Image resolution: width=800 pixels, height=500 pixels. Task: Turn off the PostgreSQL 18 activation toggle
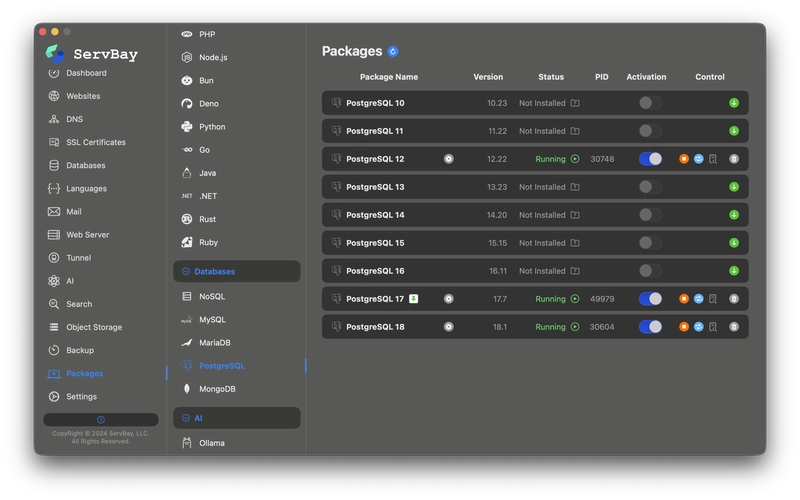click(x=650, y=327)
